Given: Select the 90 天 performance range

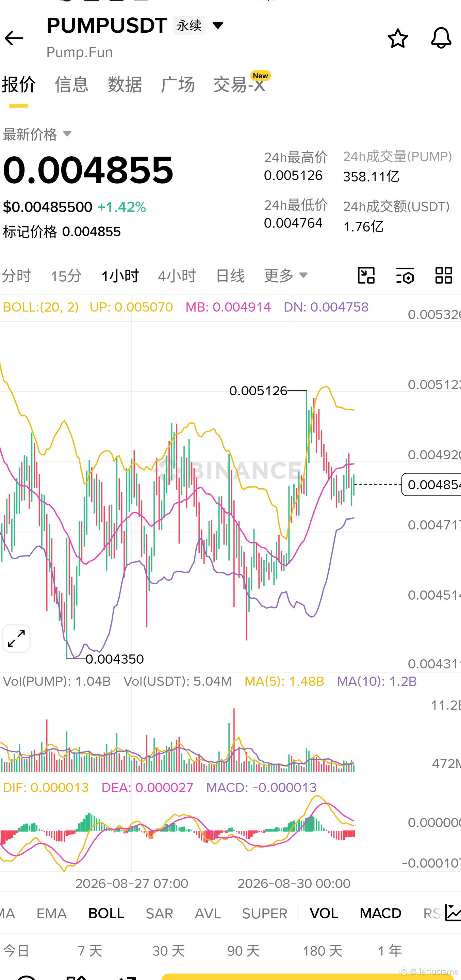Looking at the screenshot, I should click(x=243, y=951).
